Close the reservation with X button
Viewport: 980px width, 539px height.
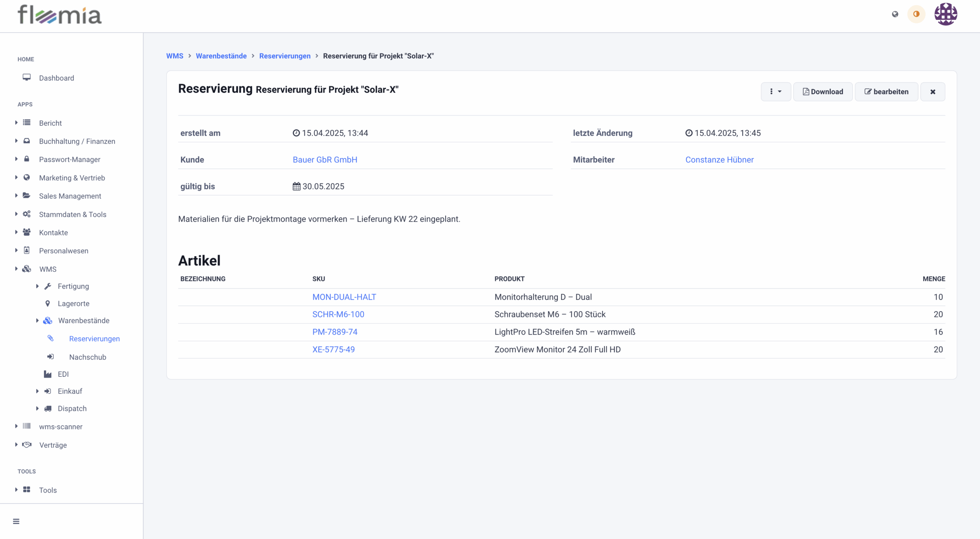tap(933, 91)
